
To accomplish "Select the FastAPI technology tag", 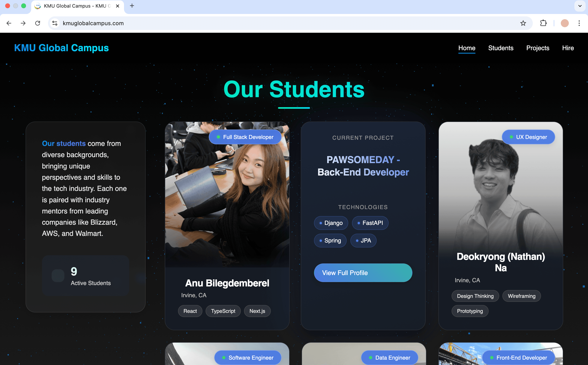I will [370, 223].
